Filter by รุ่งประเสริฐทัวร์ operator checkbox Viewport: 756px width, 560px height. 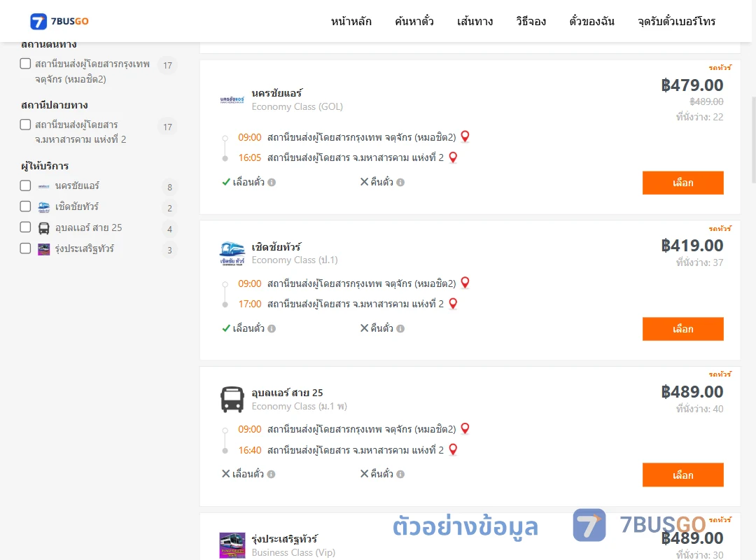[26, 248]
